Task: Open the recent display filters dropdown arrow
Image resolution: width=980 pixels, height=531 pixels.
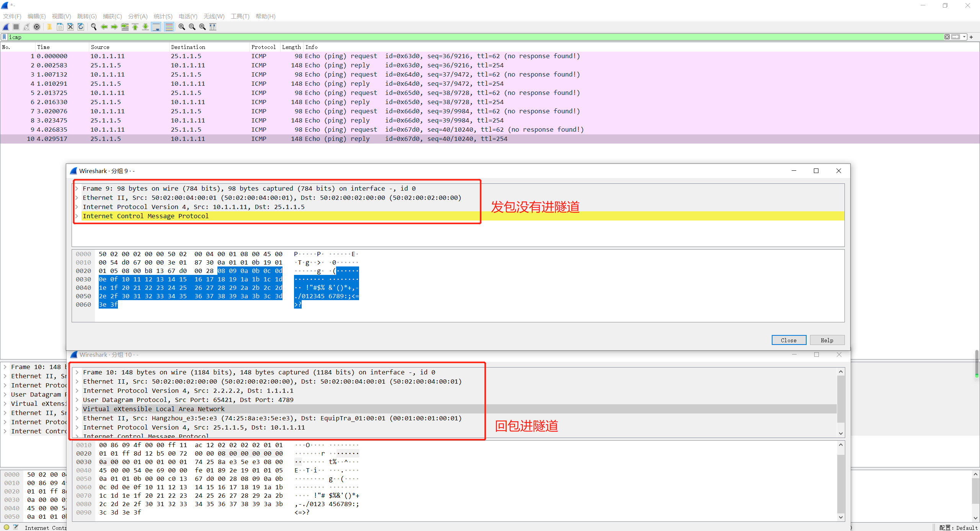Action: [964, 37]
